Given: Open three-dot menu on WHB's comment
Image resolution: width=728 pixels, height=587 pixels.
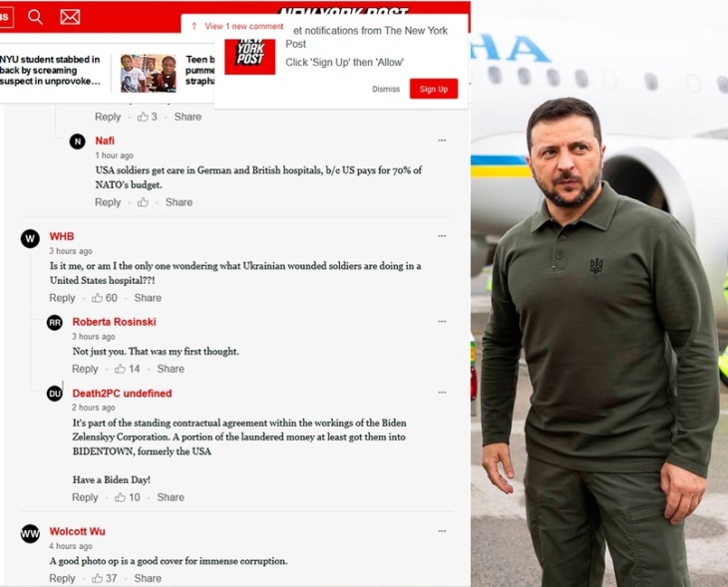Looking at the screenshot, I should click(x=442, y=236).
